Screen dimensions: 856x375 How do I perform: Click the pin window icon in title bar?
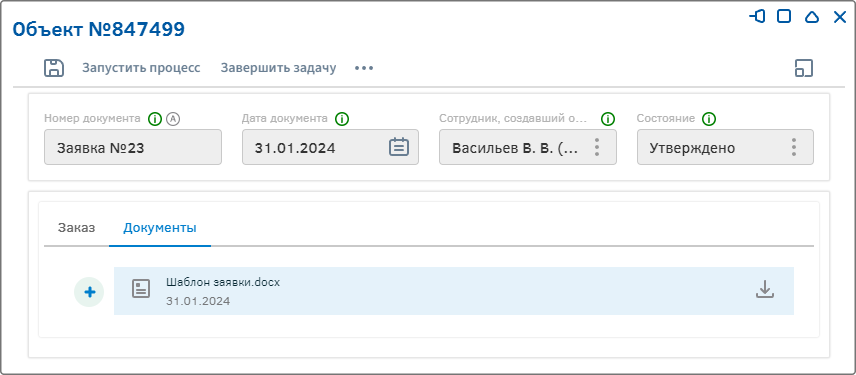pos(757,17)
